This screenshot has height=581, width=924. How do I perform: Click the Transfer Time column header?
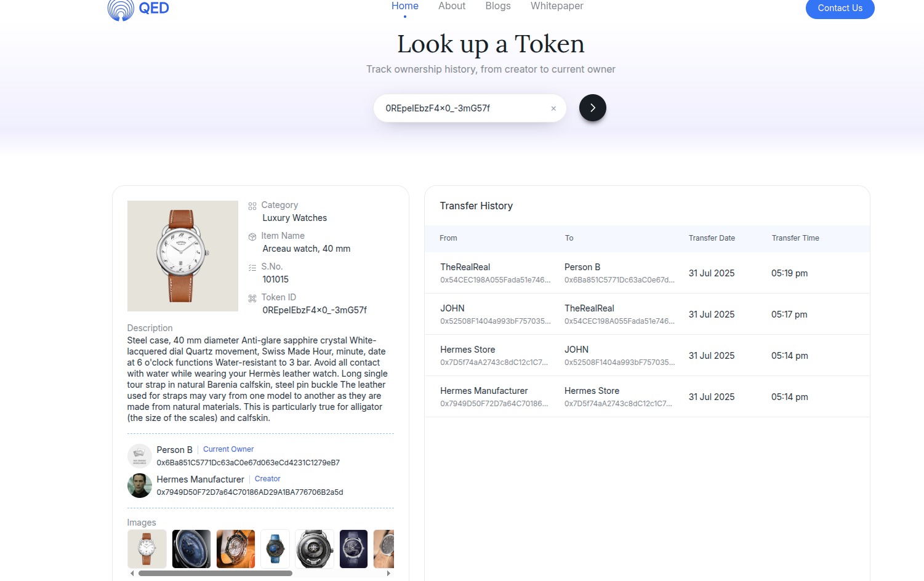795,238
